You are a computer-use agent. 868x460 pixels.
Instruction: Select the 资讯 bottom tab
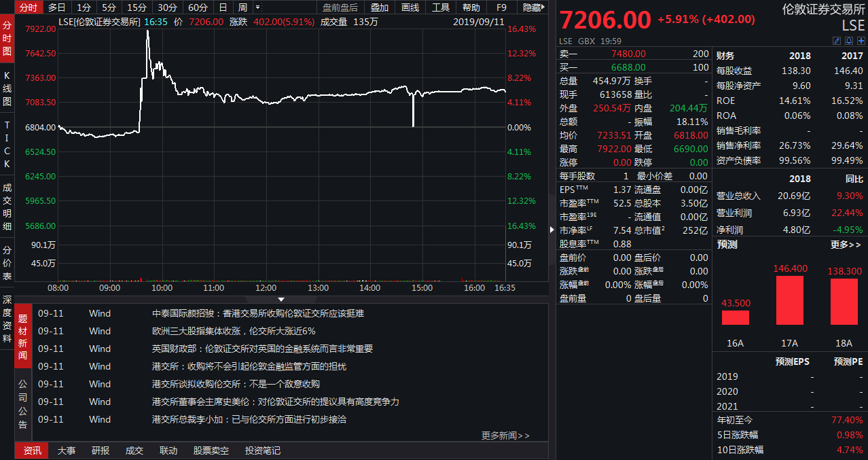[32, 450]
